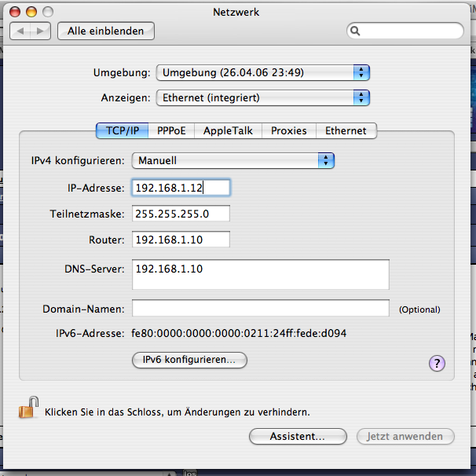The height and width of the screenshot is (476, 476).
Task: Click into the Router address field
Action: coord(181,240)
